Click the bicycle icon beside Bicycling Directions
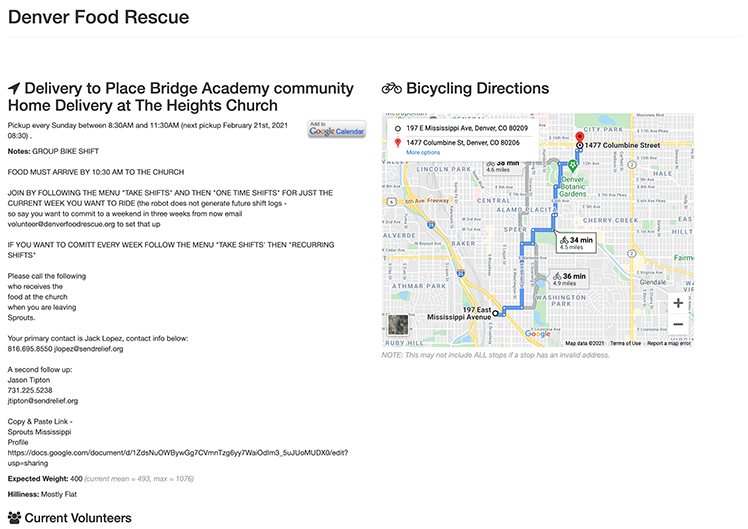 click(x=392, y=88)
